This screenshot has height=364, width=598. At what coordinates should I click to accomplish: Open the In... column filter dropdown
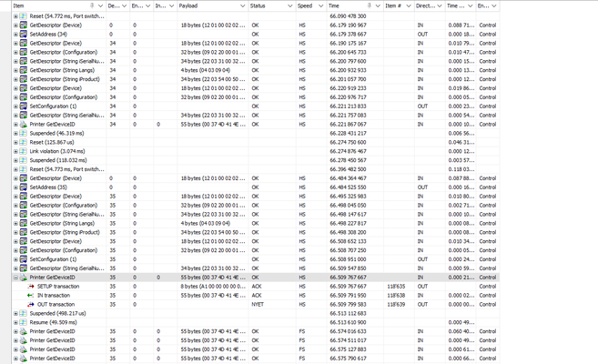(x=172, y=5)
